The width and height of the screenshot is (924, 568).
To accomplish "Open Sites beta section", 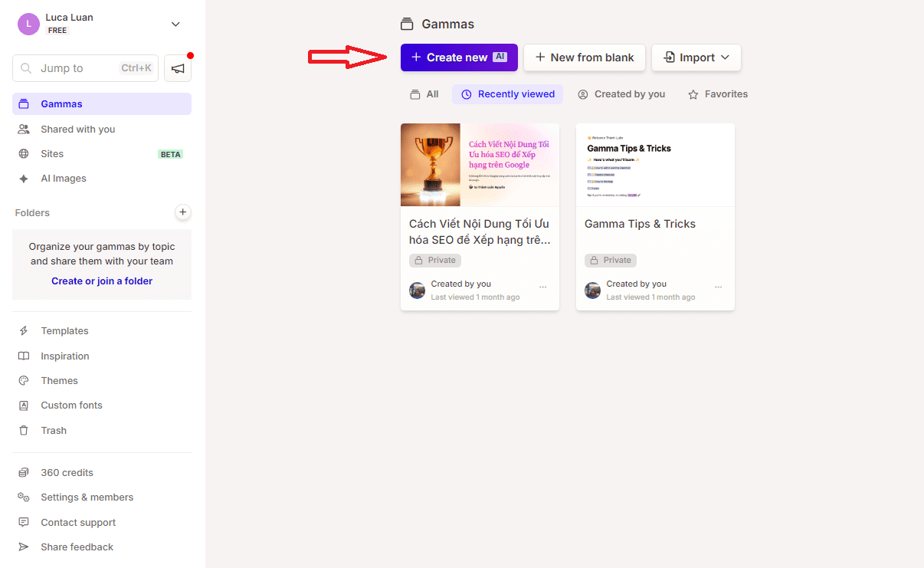I will click(x=52, y=154).
